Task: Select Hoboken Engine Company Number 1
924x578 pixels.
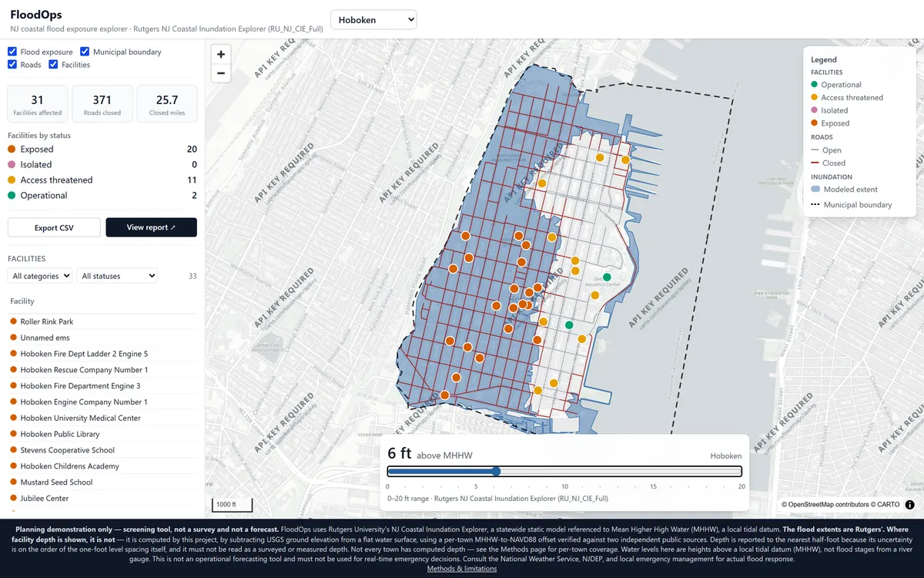Action: [x=102, y=402]
